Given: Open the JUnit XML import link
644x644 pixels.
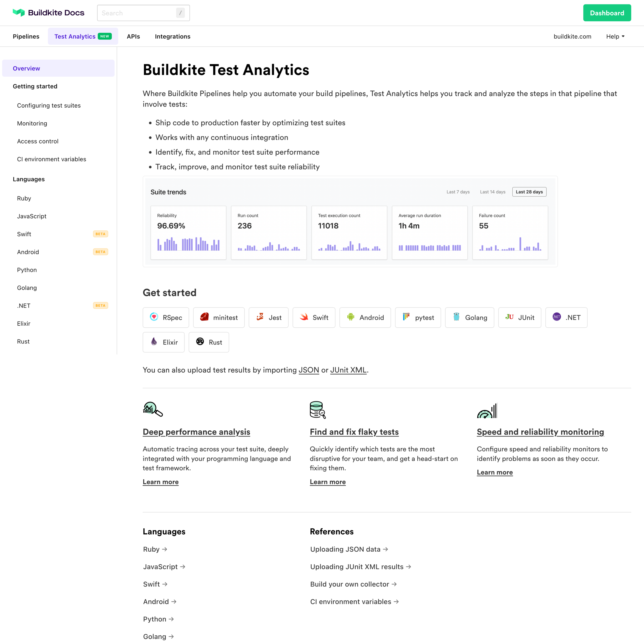Looking at the screenshot, I should pos(348,370).
